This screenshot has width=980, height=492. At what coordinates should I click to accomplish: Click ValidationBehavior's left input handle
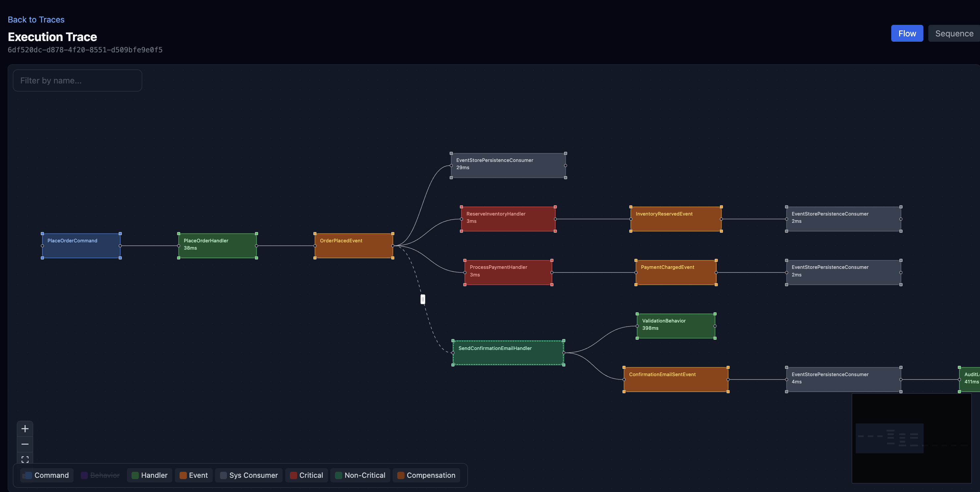click(637, 326)
